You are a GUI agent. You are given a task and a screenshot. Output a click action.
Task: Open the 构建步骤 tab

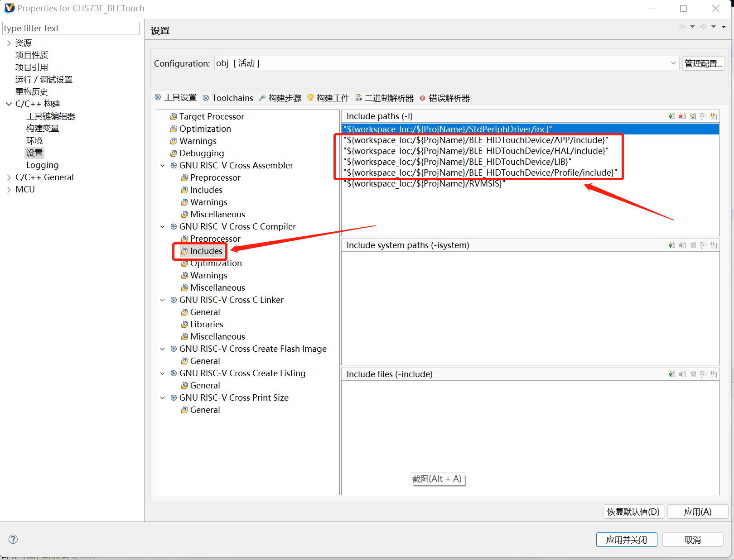click(280, 98)
